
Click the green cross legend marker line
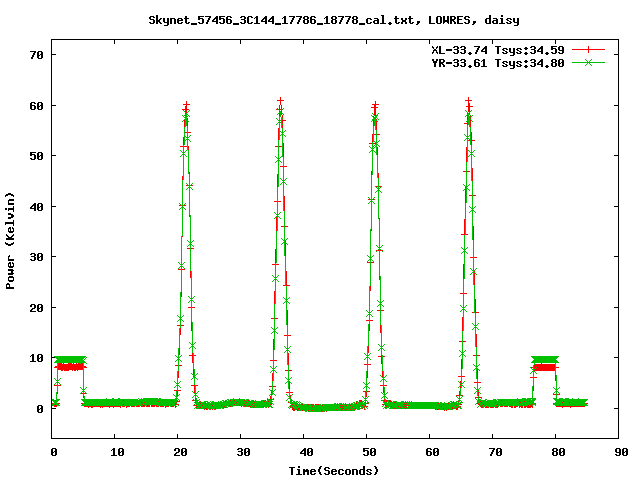588,62
